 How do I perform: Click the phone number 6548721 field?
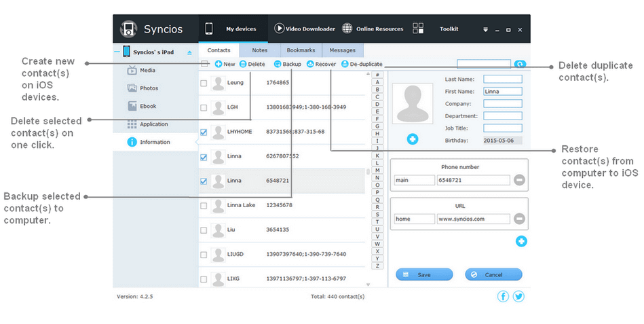473,180
